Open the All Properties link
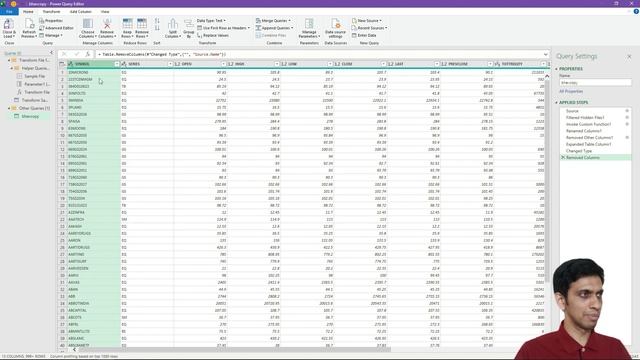640x360 pixels. tap(571, 91)
